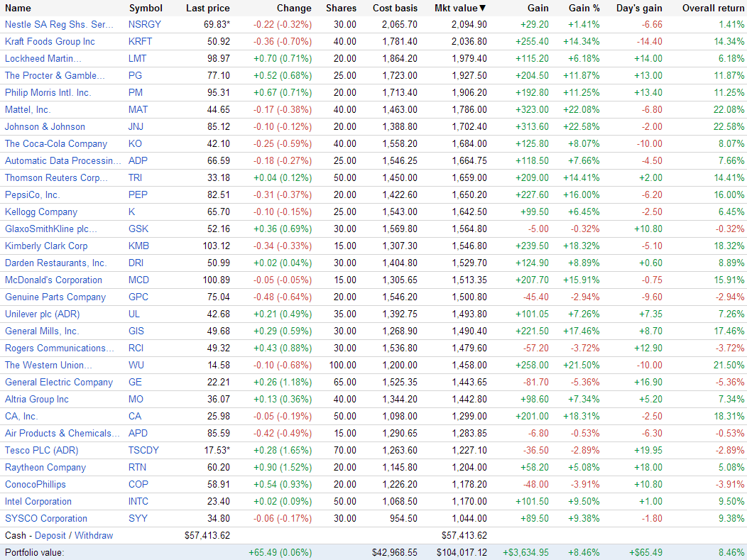Screen dimensions: 747x560
Task: Select portfolio total market value $104,017.12
Action: 462,553
